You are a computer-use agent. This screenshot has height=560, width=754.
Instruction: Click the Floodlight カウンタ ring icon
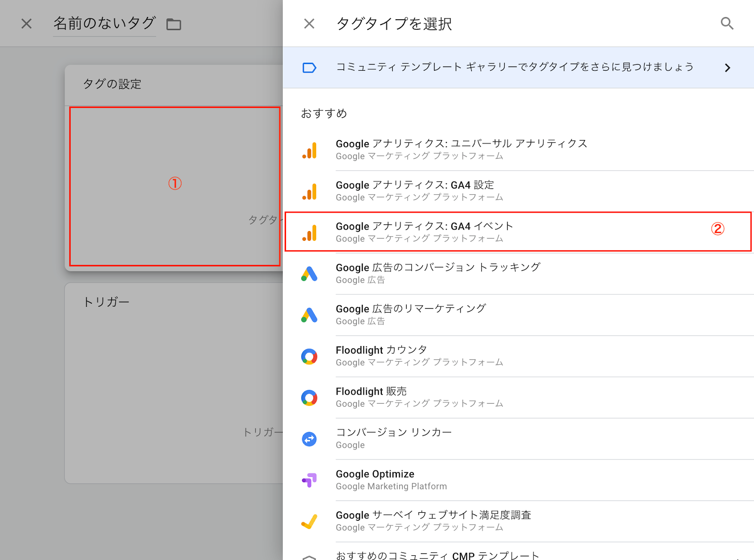pyautogui.click(x=310, y=356)
